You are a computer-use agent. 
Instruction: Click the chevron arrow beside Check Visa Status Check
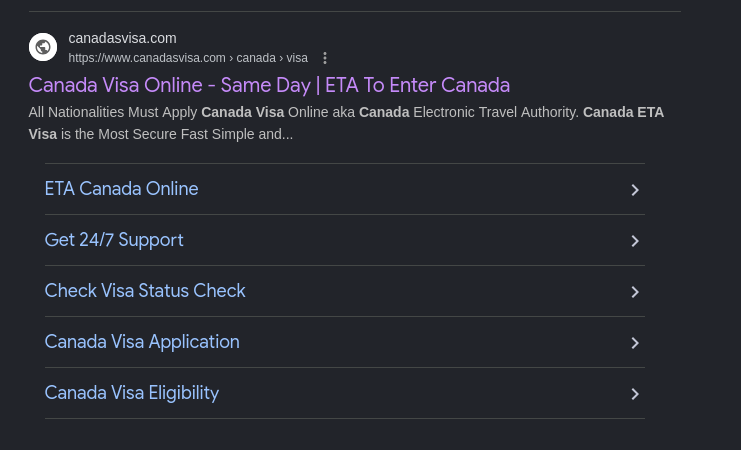tap(635, 292)
